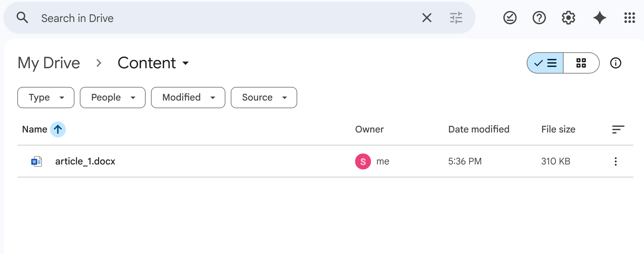Switch to list layout view
This screenshot has width=644, height=254.
tap(545, 63)
